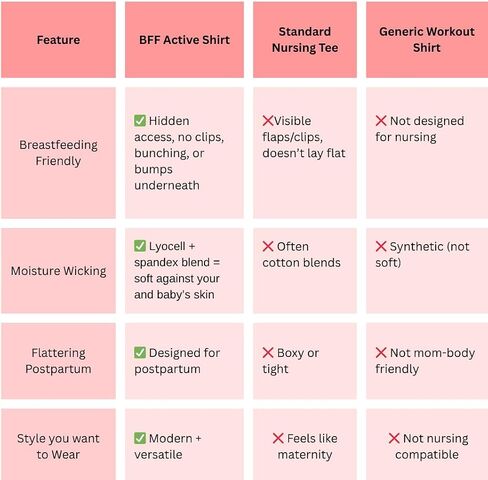The width and height of the screenshot is (488, 480).
Task: Click green checkmark beside Designed for postpartum
Action: 140,352
